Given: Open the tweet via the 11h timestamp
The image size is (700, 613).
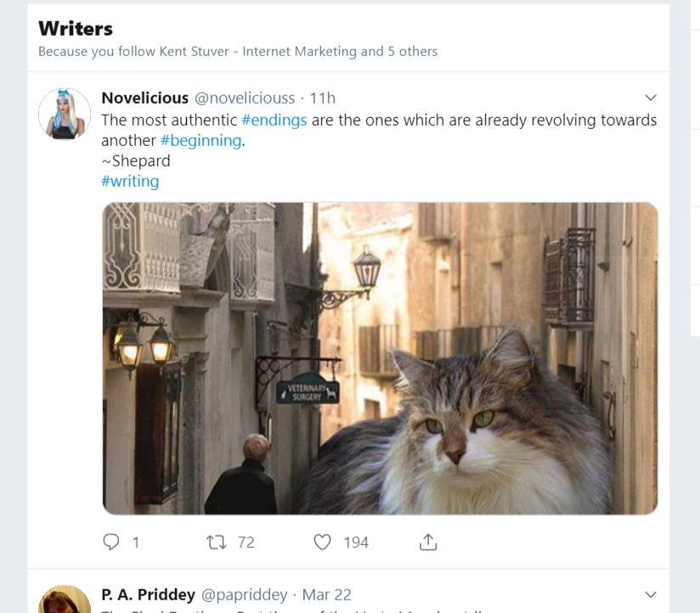Looking at the screenshot, I should pyautogui.click(x=322, y=98).
